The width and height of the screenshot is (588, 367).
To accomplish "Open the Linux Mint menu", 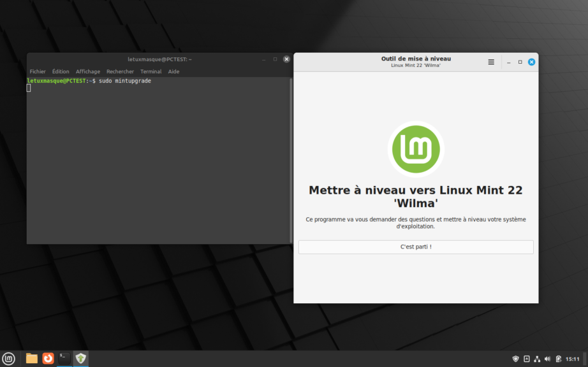I will pyautogui.click(x=8, y=358).
